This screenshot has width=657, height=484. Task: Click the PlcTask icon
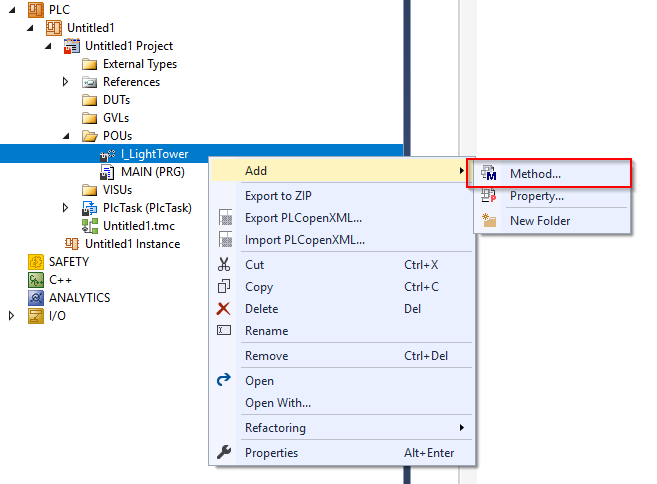[x=90, y=208]
